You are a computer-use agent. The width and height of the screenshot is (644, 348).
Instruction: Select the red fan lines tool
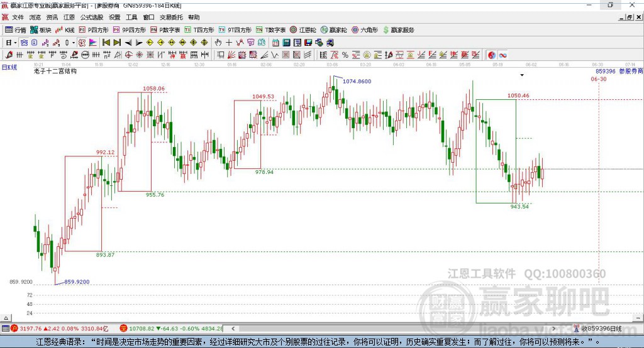point(231,55)
